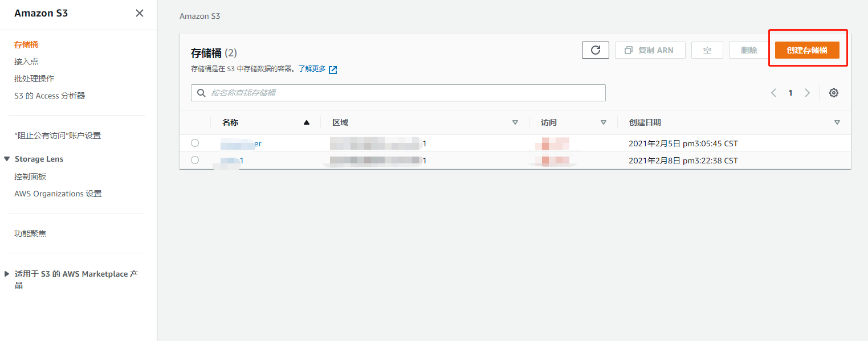Viewport: 868px width, 341px height.
Task: Open 接入点 in the sidebar
Action: [26, 61]
